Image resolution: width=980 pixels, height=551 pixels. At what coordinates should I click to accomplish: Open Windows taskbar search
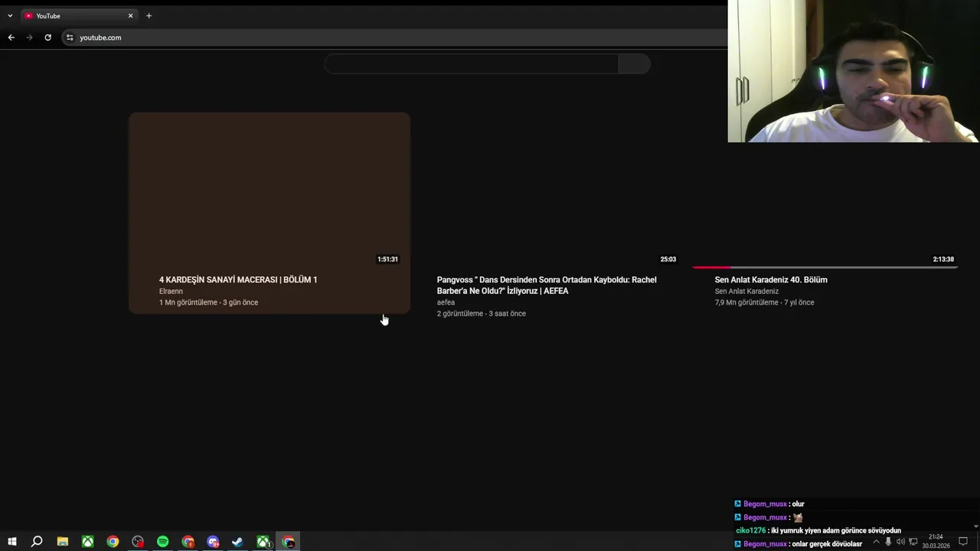[x=37, y=542]
